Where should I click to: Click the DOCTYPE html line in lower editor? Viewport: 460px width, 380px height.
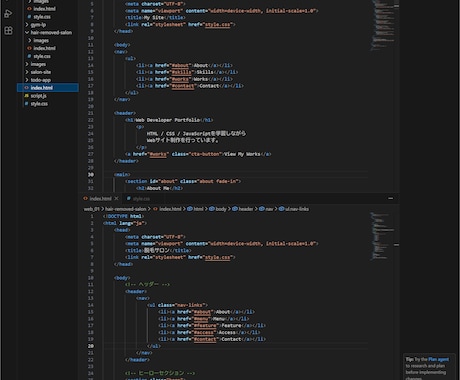[123, 216]
